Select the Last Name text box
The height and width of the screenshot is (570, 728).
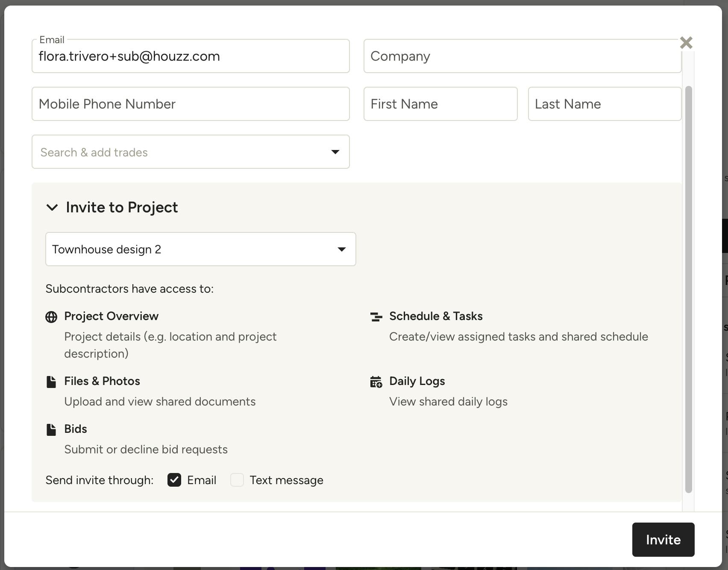click(605, 104)
